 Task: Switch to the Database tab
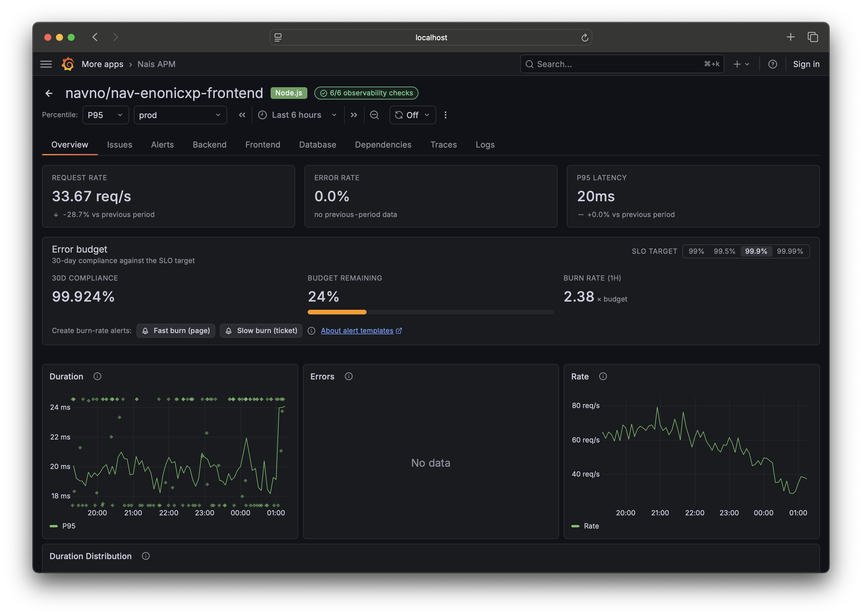click(x=318, y=144)
